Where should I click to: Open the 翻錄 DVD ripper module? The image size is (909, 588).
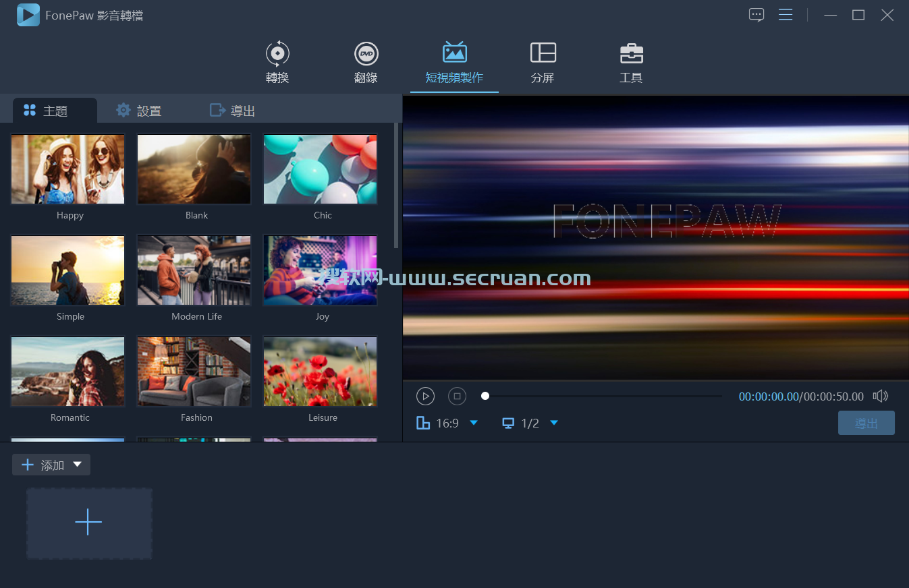click(x=366, y=63)
